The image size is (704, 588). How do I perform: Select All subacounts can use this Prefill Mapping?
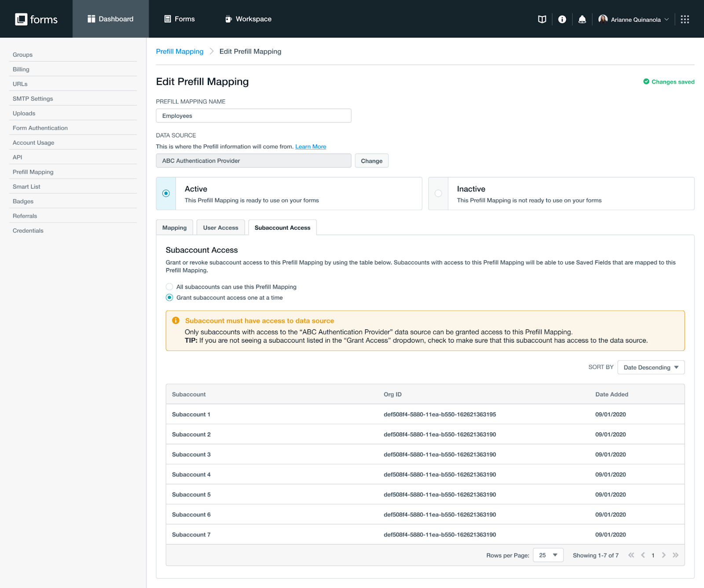click(x=169, y=287)
